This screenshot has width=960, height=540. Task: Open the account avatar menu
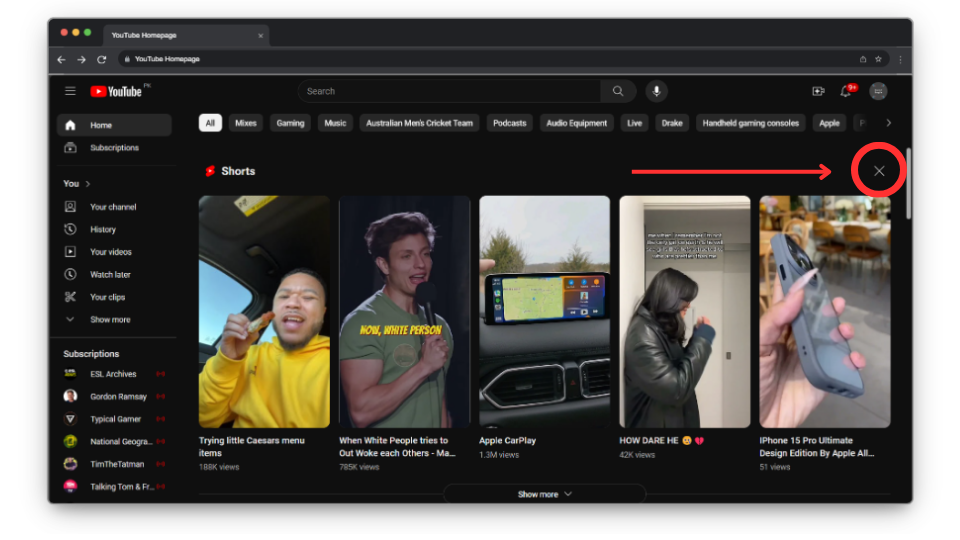878,91
